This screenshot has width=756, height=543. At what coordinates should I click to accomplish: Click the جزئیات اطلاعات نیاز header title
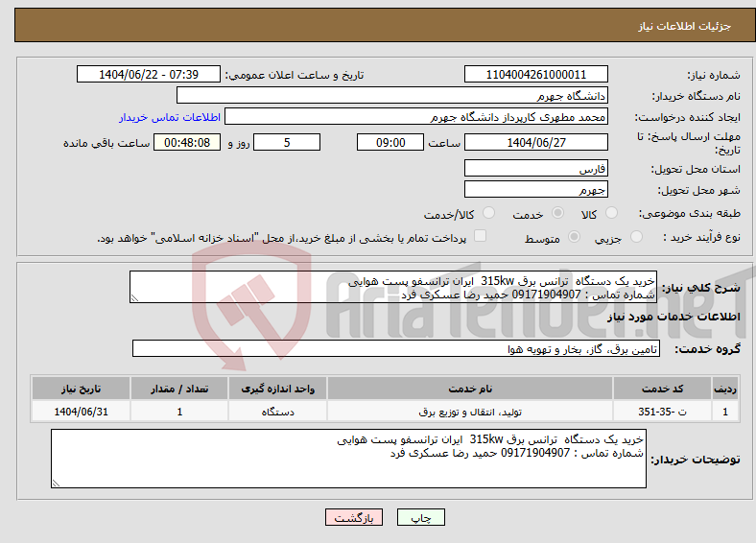coord(685,26)
